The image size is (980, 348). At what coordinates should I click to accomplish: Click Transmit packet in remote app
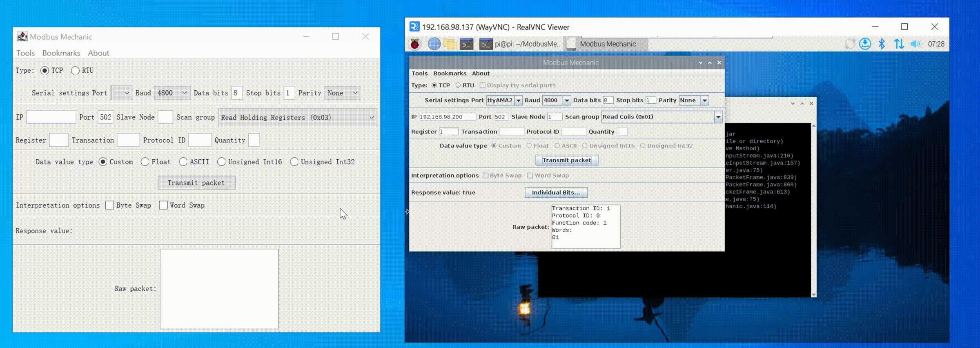pos(567,160)
